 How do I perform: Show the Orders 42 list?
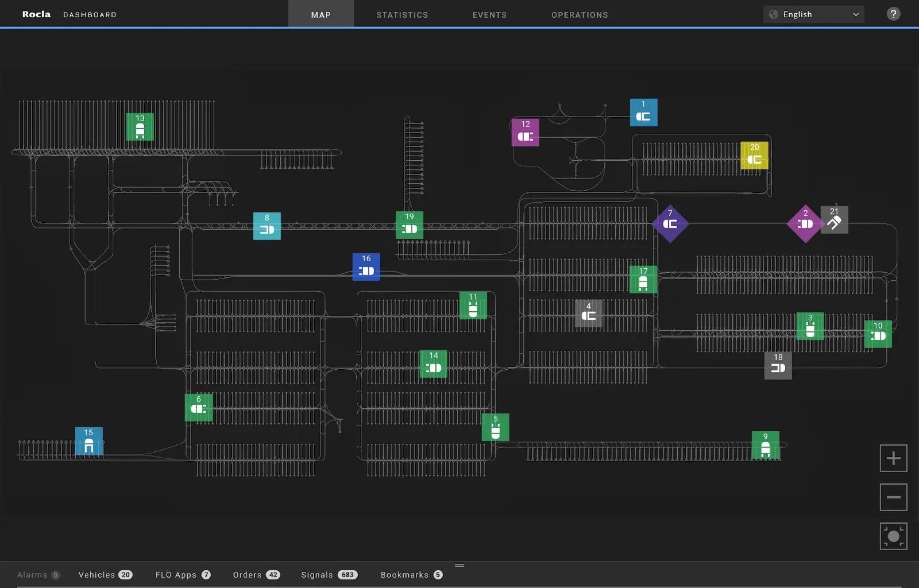[257, 575]
